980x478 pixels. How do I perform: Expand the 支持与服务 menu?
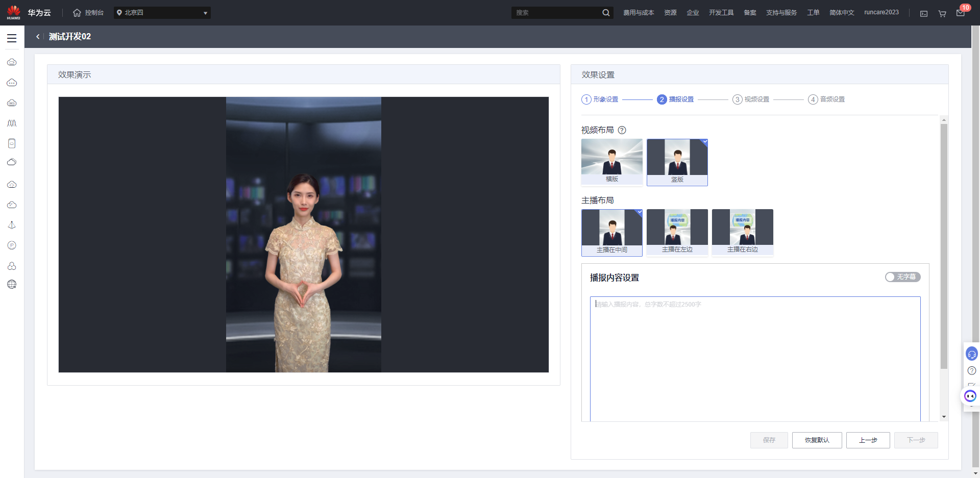pyautogui.click(x=781, y=13)
